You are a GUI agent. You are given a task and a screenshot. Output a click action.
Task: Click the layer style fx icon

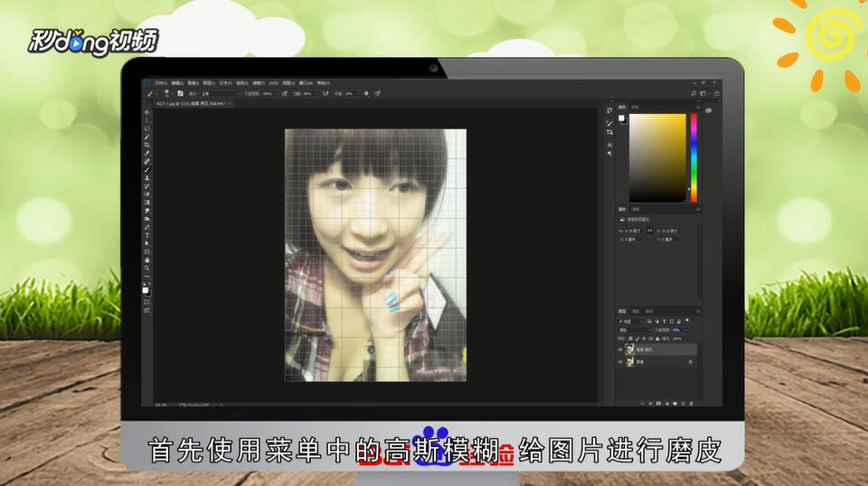pos(650,404)
